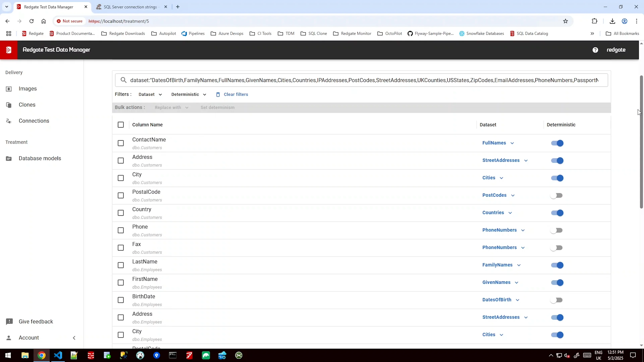Expand the Dataset filter dropdown
Viewport: 644px width, 362px height.
[150, 94]
